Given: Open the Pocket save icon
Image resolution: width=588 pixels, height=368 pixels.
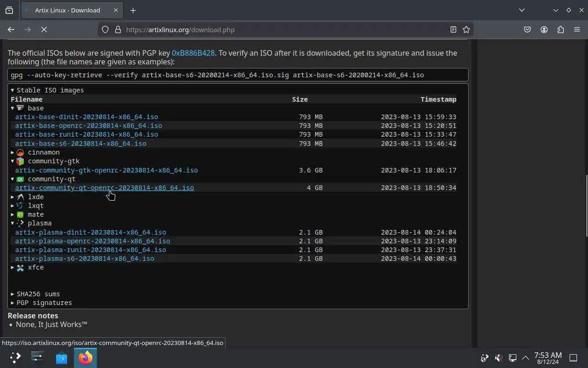Looking at the screenshot, I should (x=527, y=29).
